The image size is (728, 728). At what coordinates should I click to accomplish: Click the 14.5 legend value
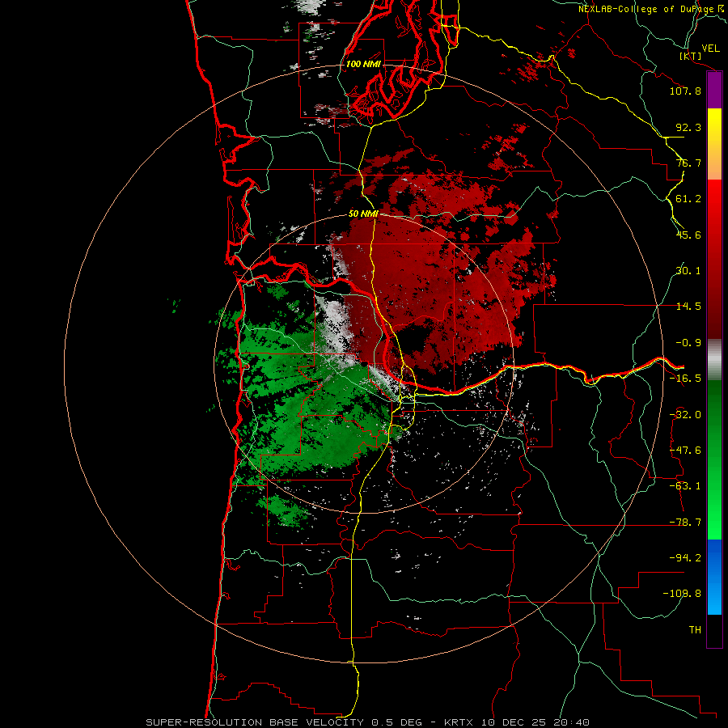tap(688, 307)
